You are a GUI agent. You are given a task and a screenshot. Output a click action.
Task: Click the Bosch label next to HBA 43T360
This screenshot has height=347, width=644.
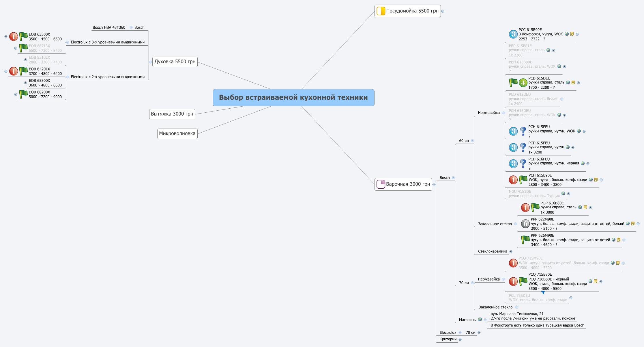pyautogui.click(x=139, y=27)
